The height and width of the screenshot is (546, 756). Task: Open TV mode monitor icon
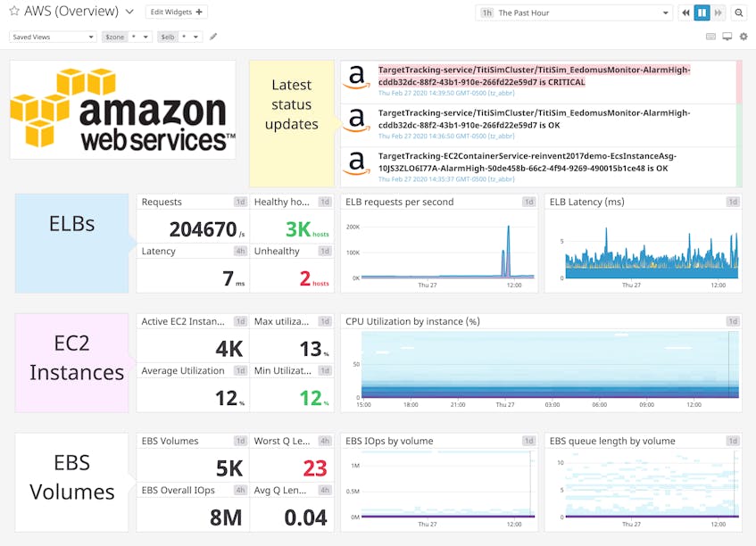click(x=727, y=37)
